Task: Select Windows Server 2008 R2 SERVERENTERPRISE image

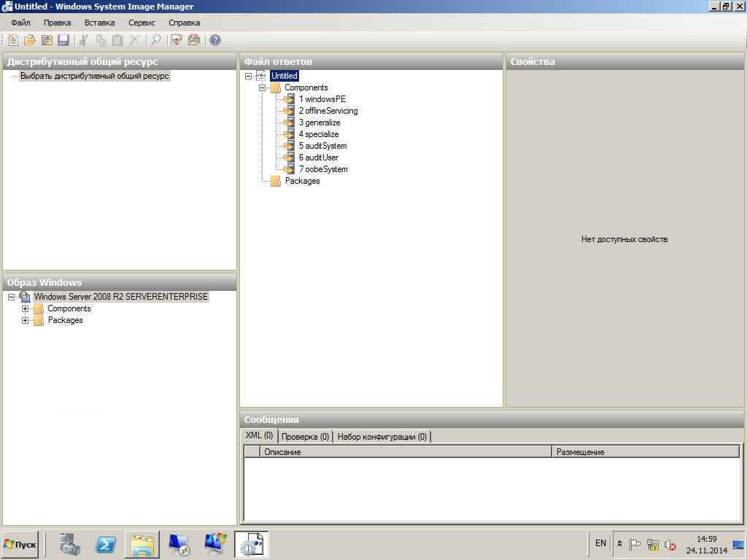Action: point(120,297)
